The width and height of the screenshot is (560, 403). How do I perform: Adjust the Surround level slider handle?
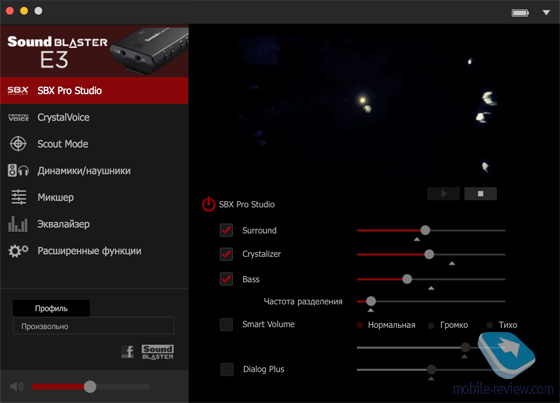tap(425, 230)
